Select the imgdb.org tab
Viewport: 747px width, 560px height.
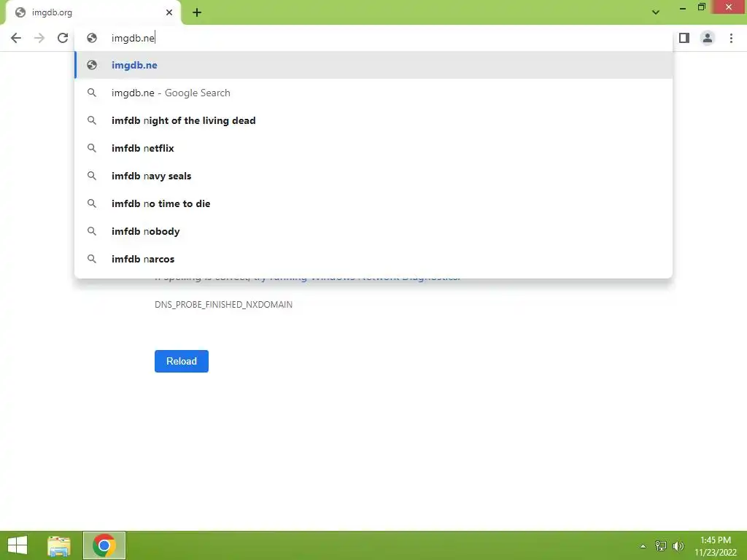coord(93,13)
